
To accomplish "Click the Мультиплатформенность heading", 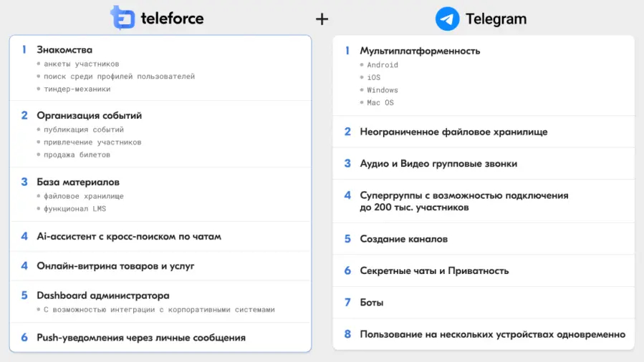I will [420, 51].
